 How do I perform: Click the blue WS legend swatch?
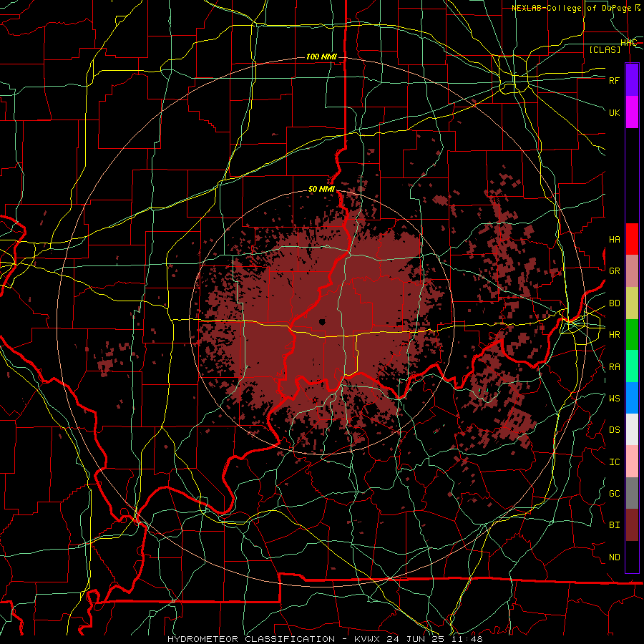pyautogui.click(x=632, y=398)
